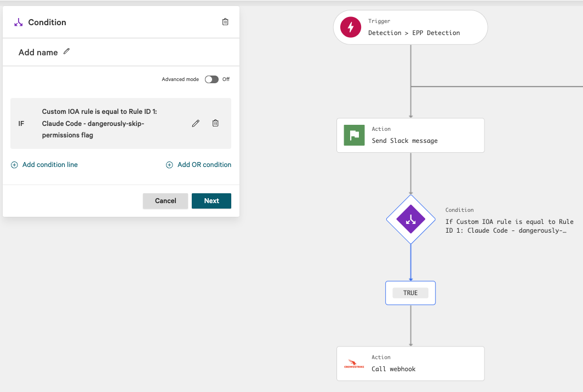583x392 pixels.
Task: Click the 'Add name' text
Action: (38, 53)
